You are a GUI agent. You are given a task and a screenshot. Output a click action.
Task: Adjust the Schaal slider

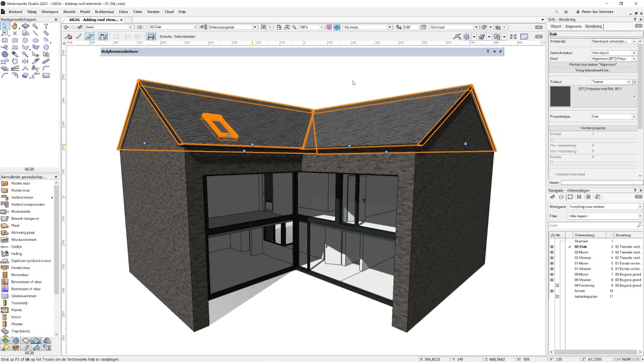(552, 139)
